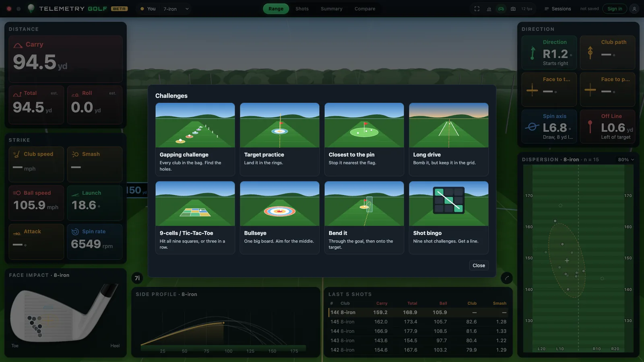This screenshot has height=362, width=644.
Task: Click the Direction R1.2 tile
Action: [x=549, y=53]
